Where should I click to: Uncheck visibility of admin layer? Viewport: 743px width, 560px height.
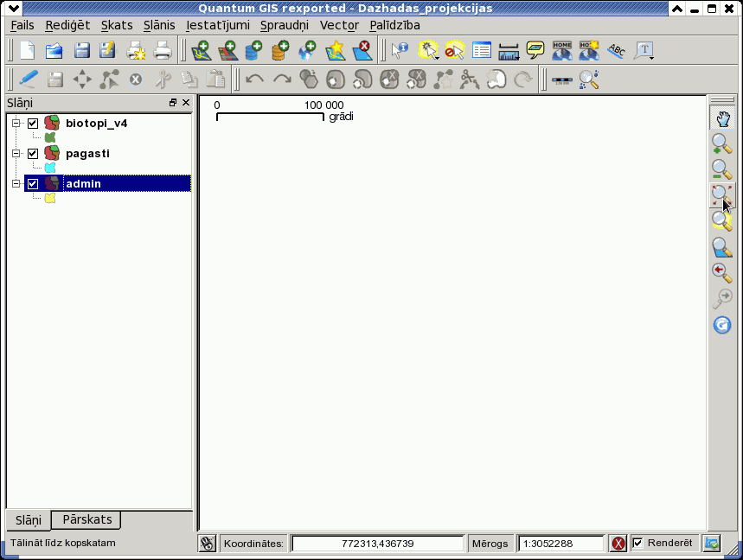coord(33,184)
